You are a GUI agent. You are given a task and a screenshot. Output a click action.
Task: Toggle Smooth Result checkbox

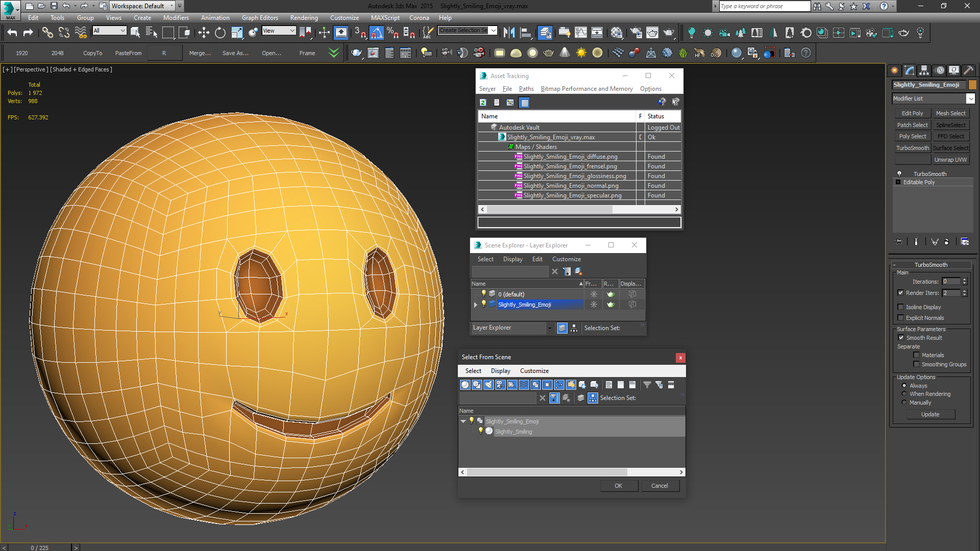click(x=901, y=338)
